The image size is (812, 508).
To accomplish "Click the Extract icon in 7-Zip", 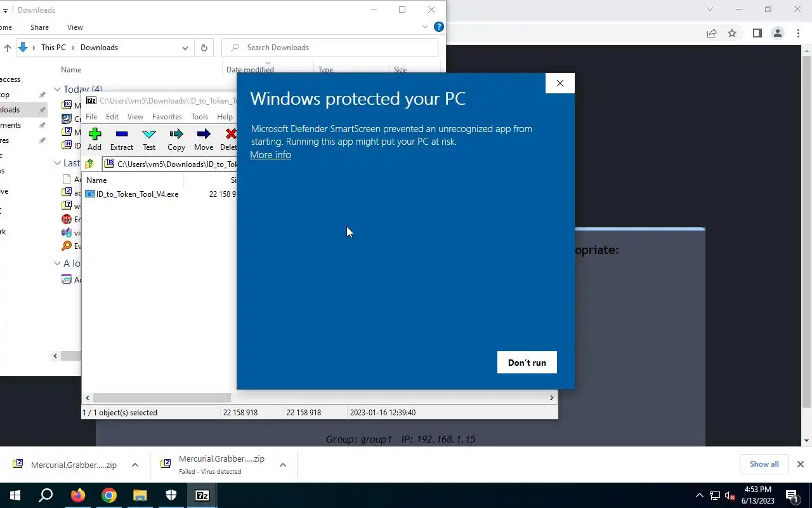I will 122,139.
